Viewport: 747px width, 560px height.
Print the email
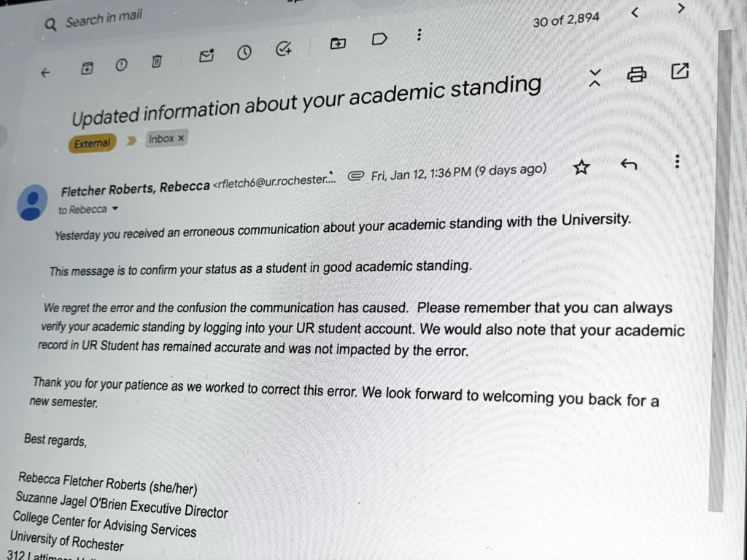click(x=636, y=74)
